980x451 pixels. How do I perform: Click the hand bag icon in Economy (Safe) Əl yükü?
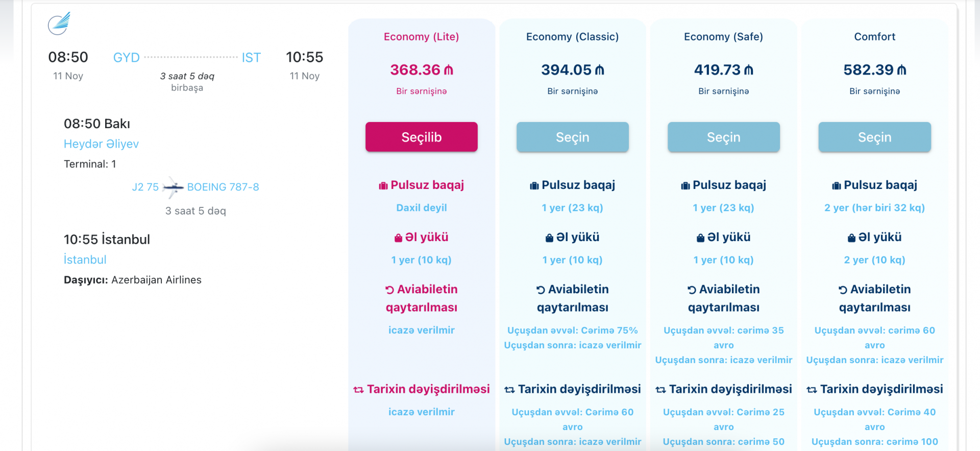[x=700, y=238]
